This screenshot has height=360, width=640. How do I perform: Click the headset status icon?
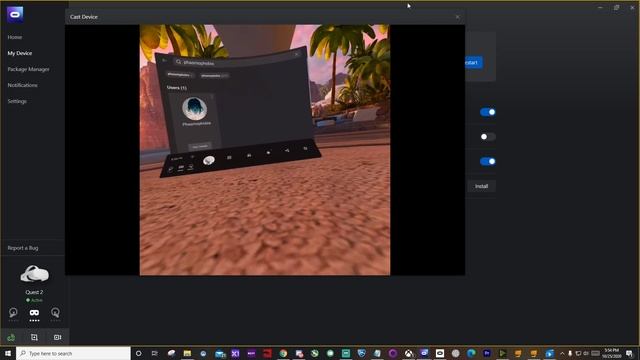[34, 313]
